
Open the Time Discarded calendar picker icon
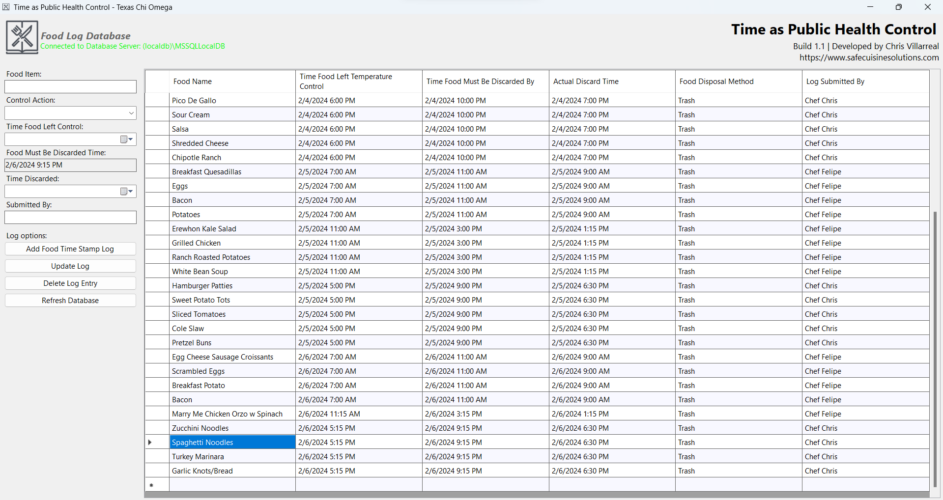(127, 191)
